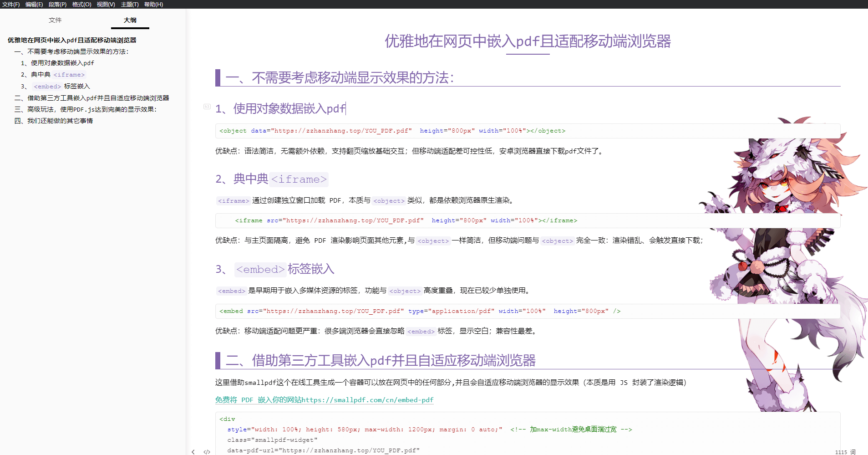Toggle source code mode icon

207,452
